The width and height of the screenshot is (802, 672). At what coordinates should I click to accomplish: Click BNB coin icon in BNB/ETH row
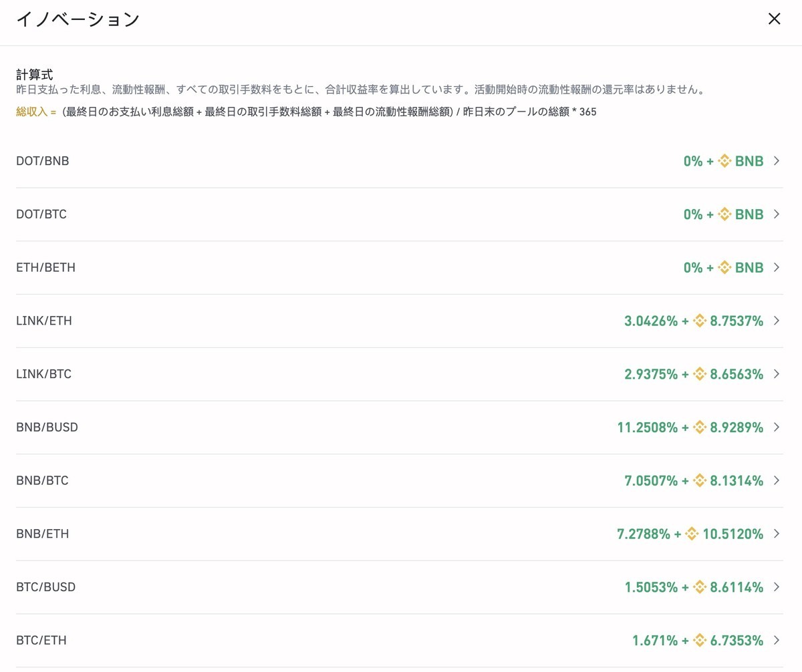(692, 534)
